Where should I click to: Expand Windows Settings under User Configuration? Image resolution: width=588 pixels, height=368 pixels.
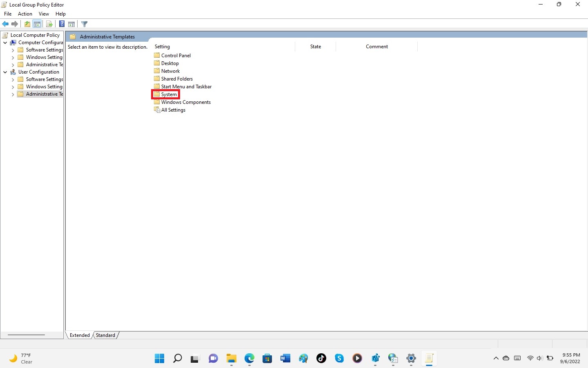pyautogui.click(x=13, y=87)
